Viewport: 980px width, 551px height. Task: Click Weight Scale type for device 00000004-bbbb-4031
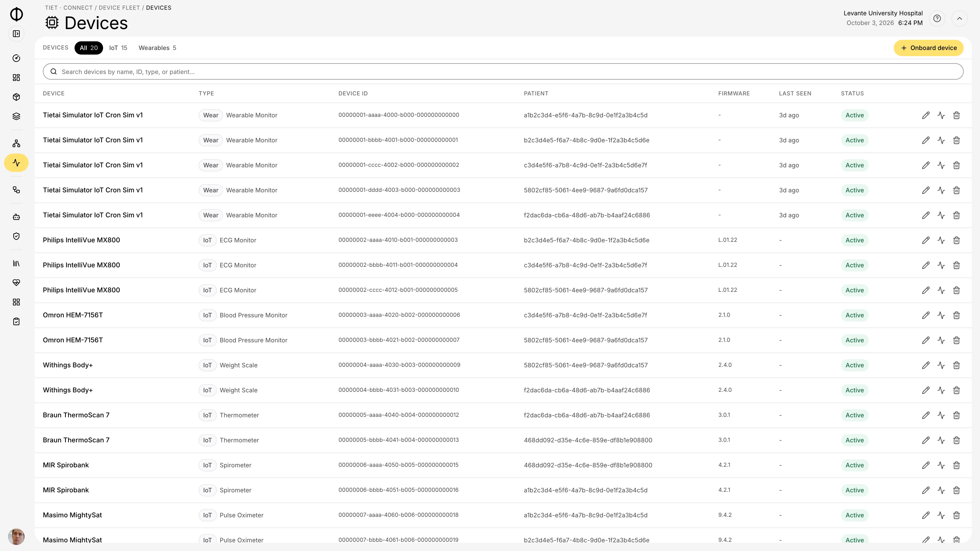(x=239, y=390)
